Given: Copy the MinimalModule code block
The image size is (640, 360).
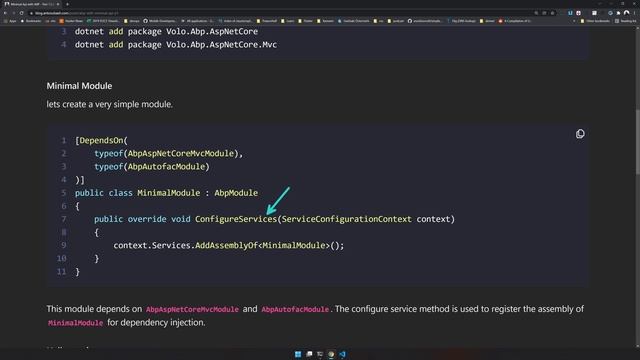Looking at the screenshot, I should 580,134.
